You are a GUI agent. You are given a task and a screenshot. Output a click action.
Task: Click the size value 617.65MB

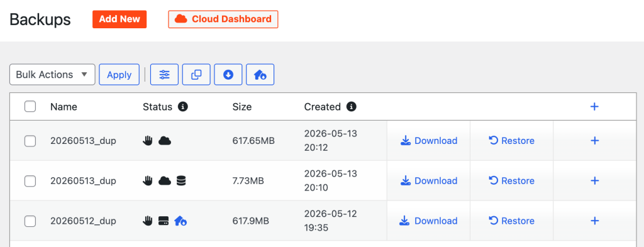click(x=253, y=141)
